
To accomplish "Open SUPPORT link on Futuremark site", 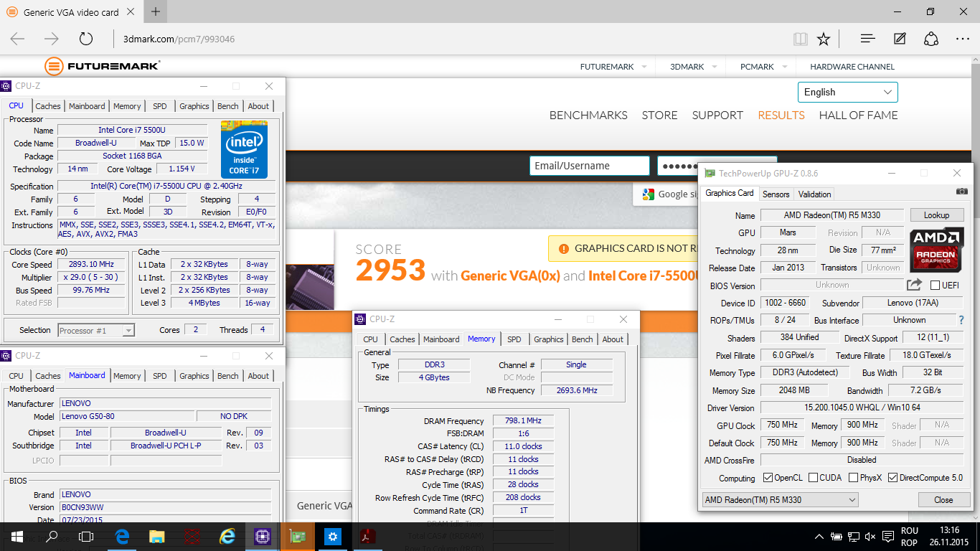I will [x=717, y=115].
